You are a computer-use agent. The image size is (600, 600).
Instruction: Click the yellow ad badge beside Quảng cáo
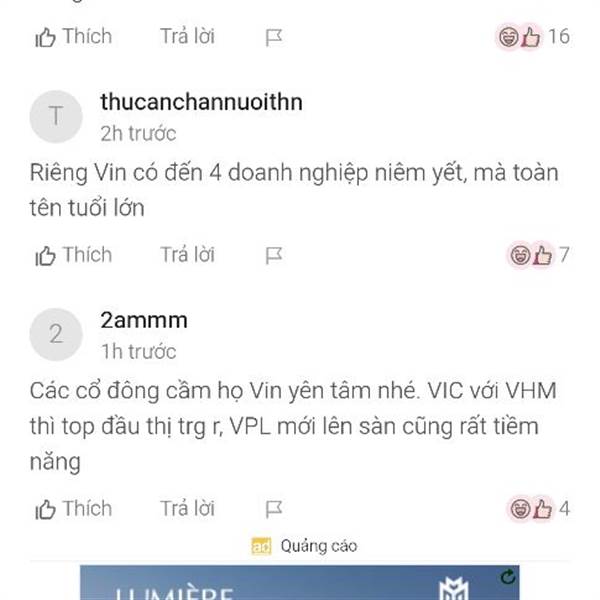click(x=261, y=546)
